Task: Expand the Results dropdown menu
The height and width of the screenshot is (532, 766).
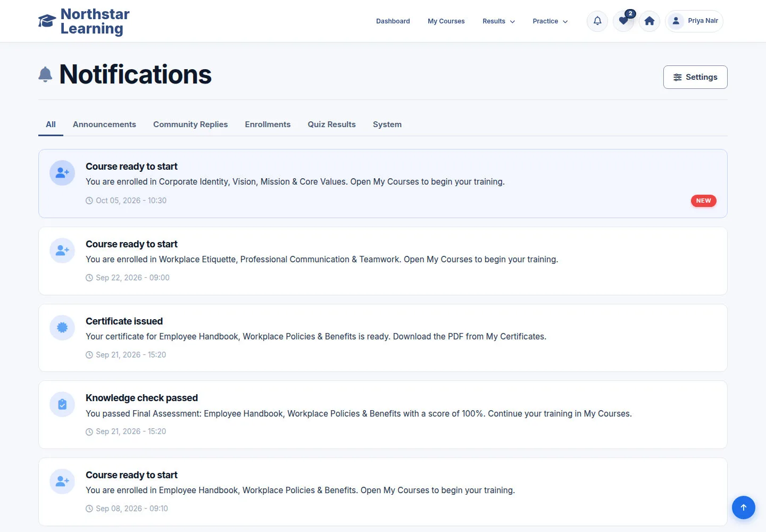Action: pos(498,21)
